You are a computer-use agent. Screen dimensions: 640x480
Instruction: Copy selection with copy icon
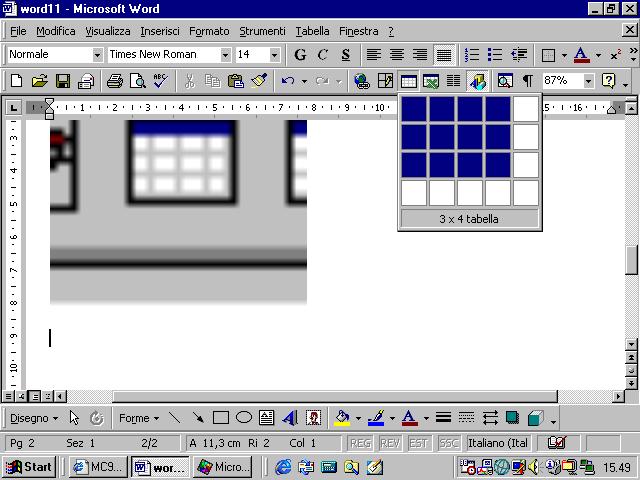pyautogui.click(x=212, y=81)
